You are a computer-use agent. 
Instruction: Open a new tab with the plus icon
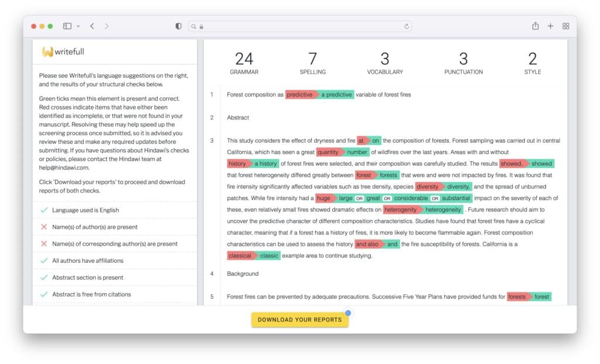coord(550,26)
